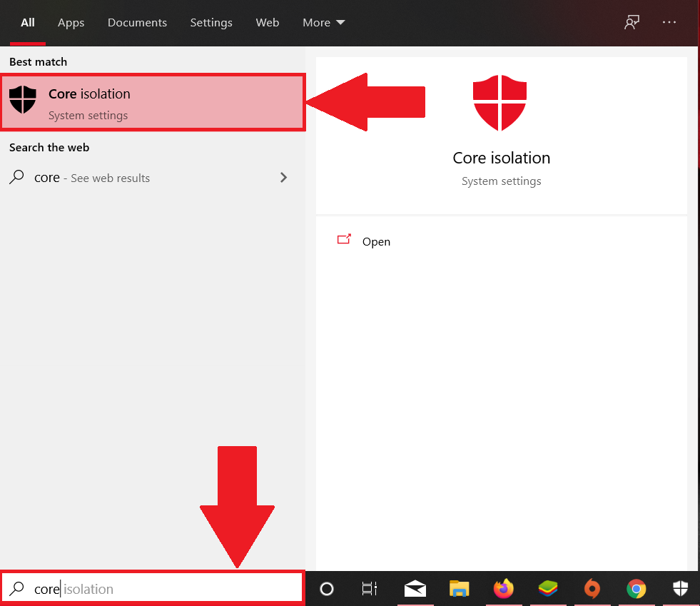This screenshot has height=606, width=700.
Task: Open Windows Security from the taskbar
Action: 680,589
